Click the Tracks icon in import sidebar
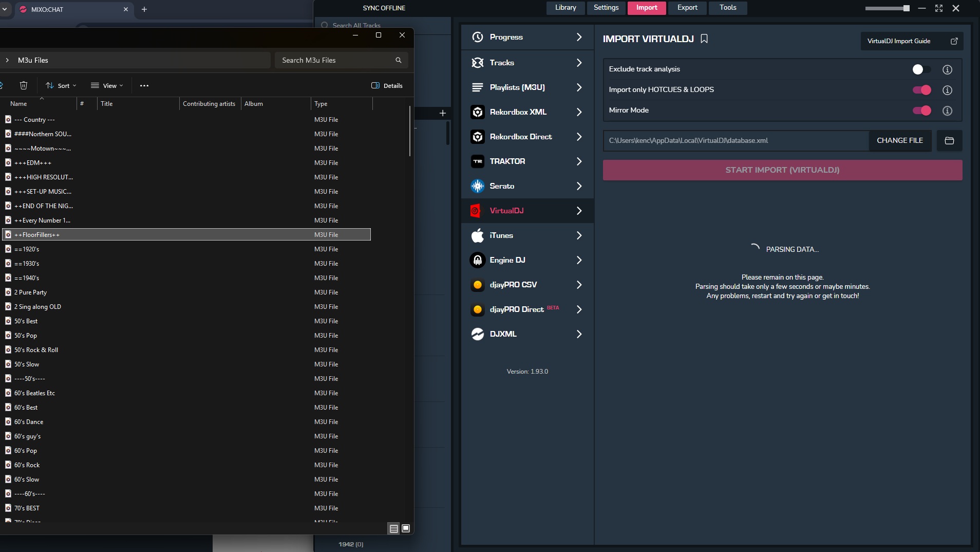Viewport: 980px width, 552px height. click(x=478, y=63)
